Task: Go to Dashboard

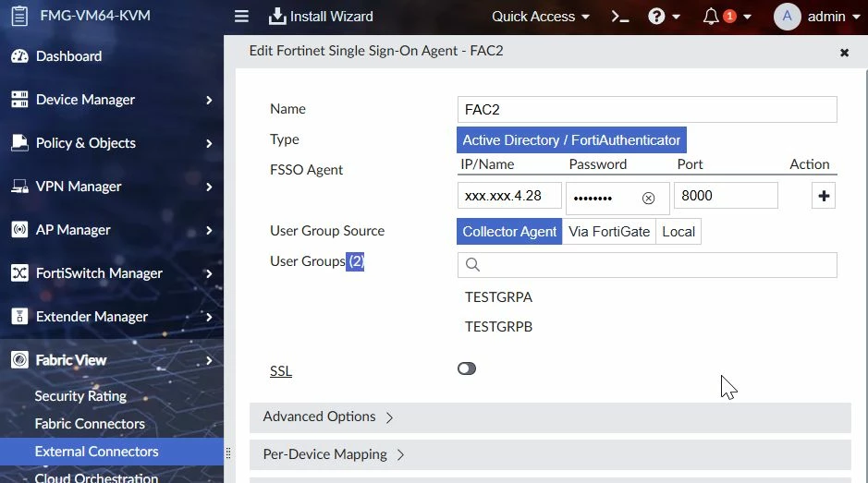Action: tap(68, 56)
